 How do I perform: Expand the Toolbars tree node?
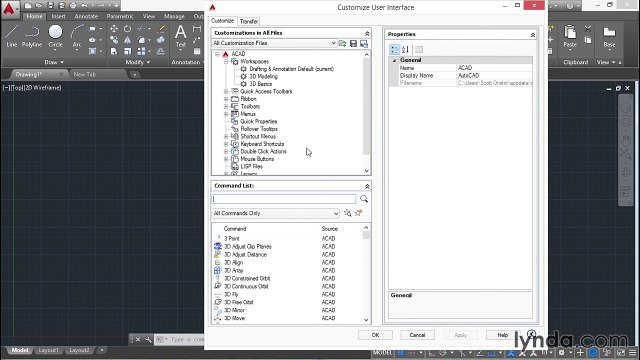pos(226,107)
